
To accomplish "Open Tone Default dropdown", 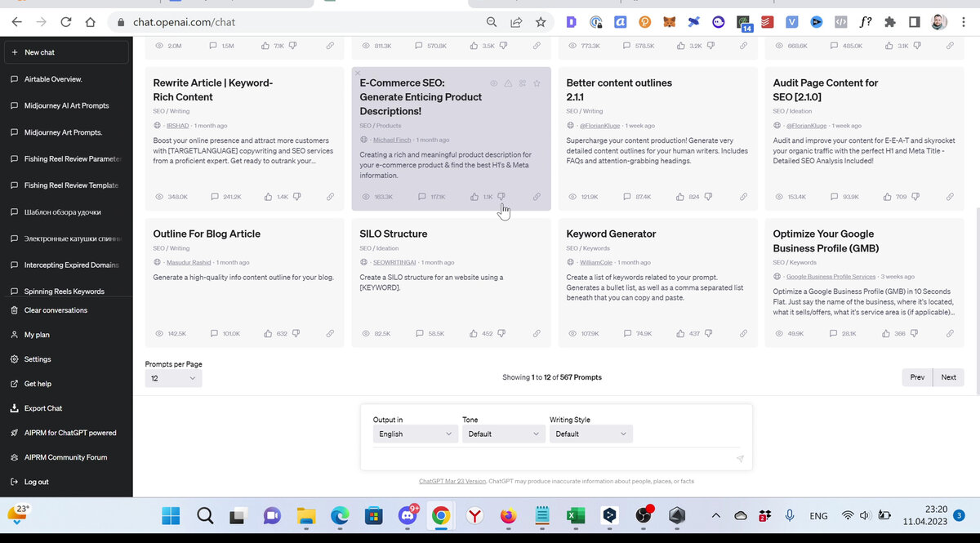I will (503, 434).
